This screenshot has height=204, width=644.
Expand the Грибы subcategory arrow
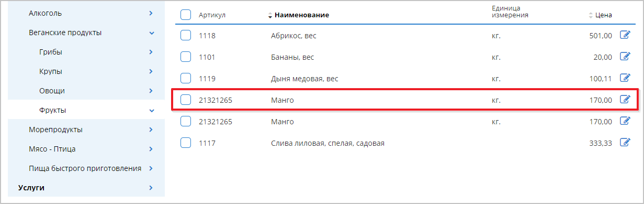click(151, 51)
